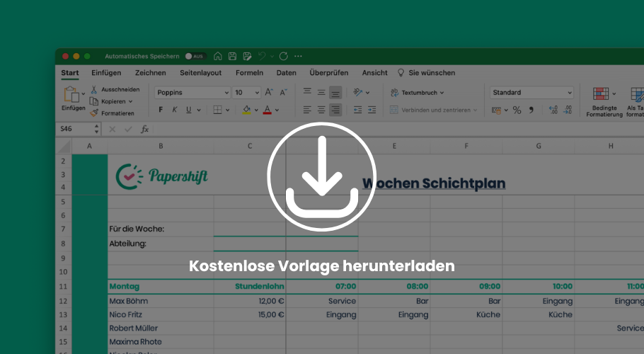
Task: Expand the Textumbruch dropdown
Action: [418, 93]
